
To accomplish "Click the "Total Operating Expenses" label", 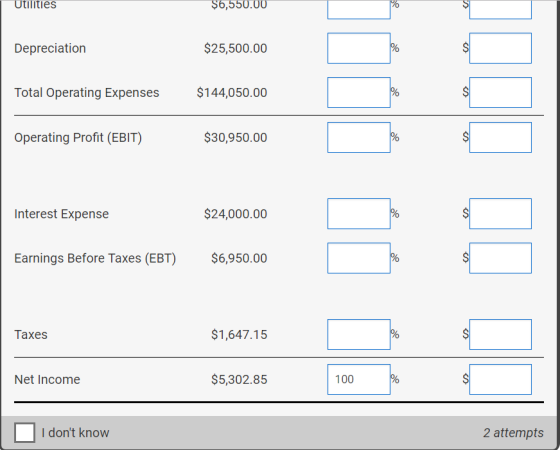I will [87, 92].
